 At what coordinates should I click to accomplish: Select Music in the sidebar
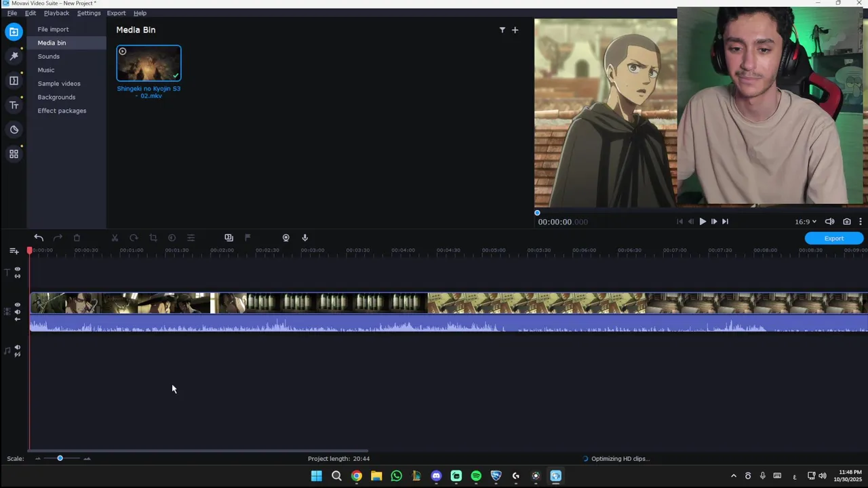[66, 70]
